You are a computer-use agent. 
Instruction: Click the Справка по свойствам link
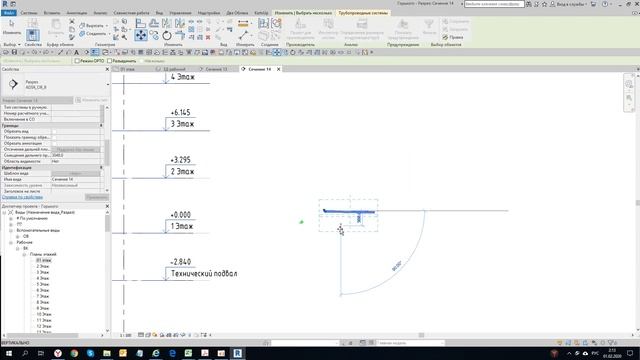22,197
